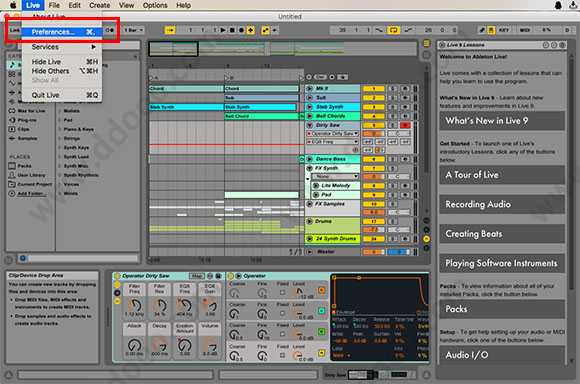Open the 1 Bar quantization dropdown
The height and width of the screenshot is (384, 580).
coord(134,30)
